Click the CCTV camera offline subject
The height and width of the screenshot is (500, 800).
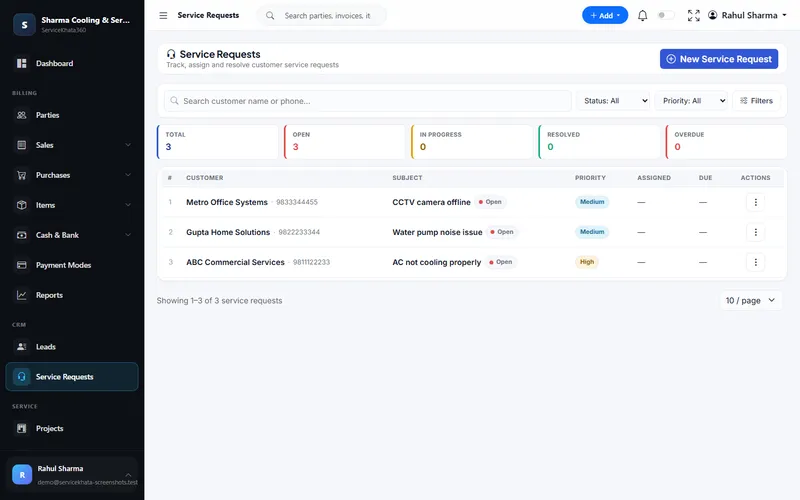(x=431, y=202)
